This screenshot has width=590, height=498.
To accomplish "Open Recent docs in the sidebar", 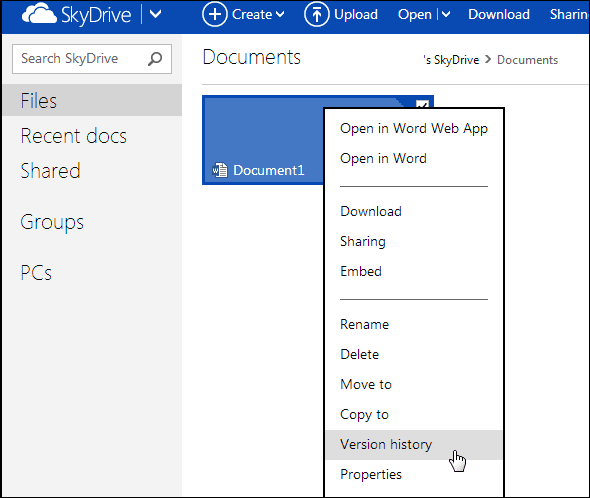I will coord(74,136).
